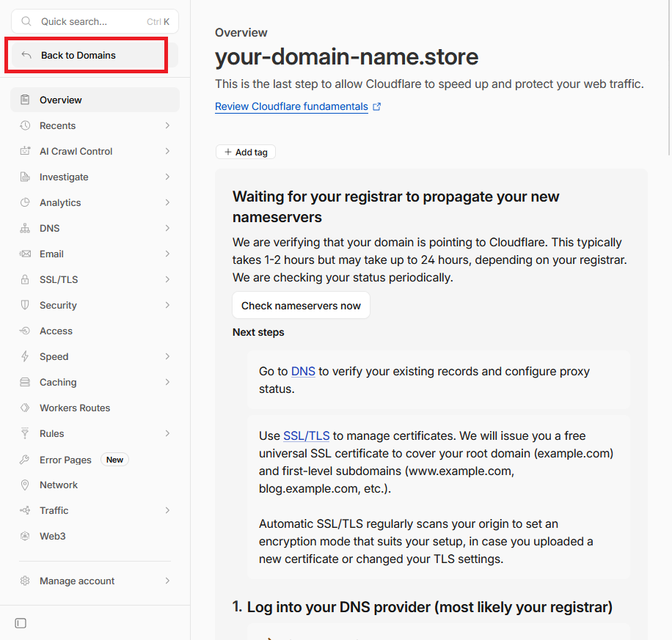The height and width of the screenshot is (640, 672).
Task: Expand the Caching chevron
Action: point(167,382)
